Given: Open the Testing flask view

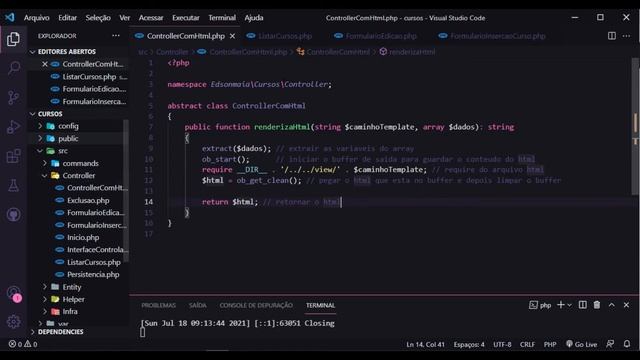Looking at the screenshot, I should pyautogui.click(x=13, y=185).
